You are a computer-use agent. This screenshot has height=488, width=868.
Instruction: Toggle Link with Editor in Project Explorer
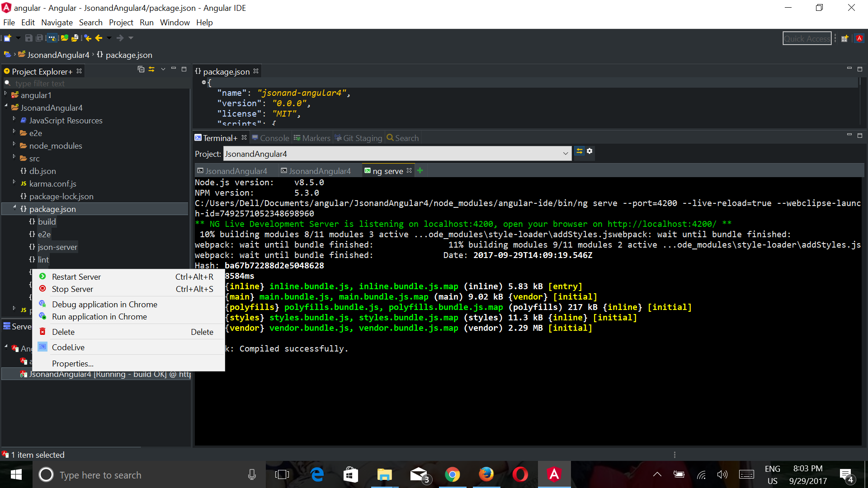[151, 70]
